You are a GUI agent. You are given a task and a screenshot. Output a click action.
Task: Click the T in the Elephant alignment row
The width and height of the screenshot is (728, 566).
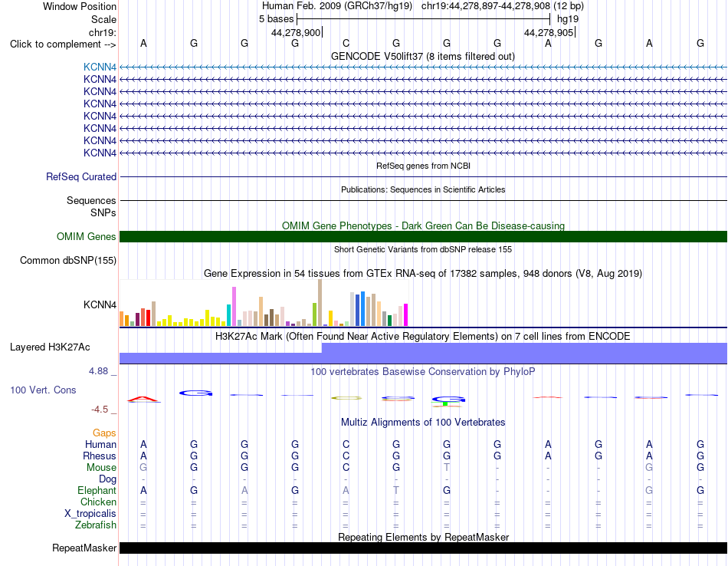[396, 490]
